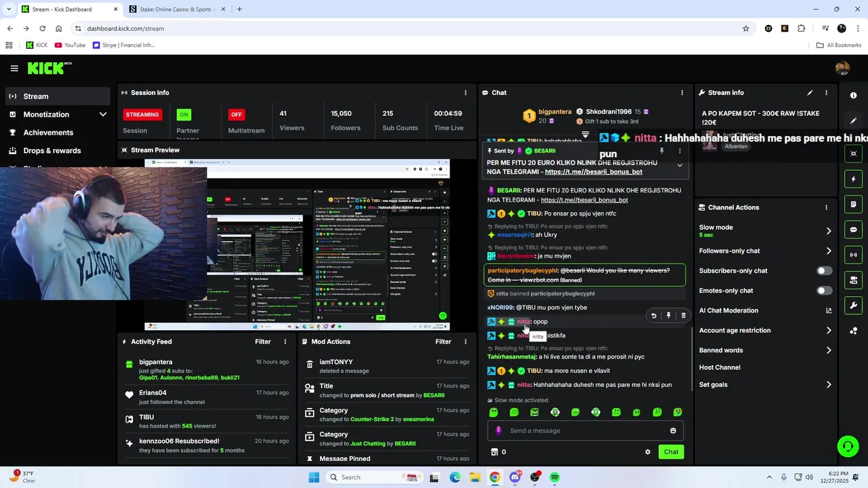This screenshot has width=868, height=488.
Task: Open chat settings gear beside Chat button
Action: point(648,452)
